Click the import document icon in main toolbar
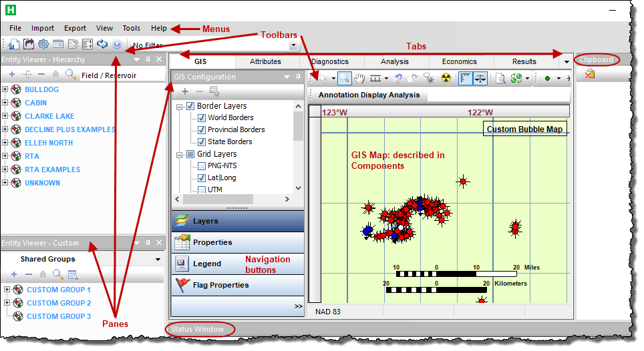 coord(14,44)
